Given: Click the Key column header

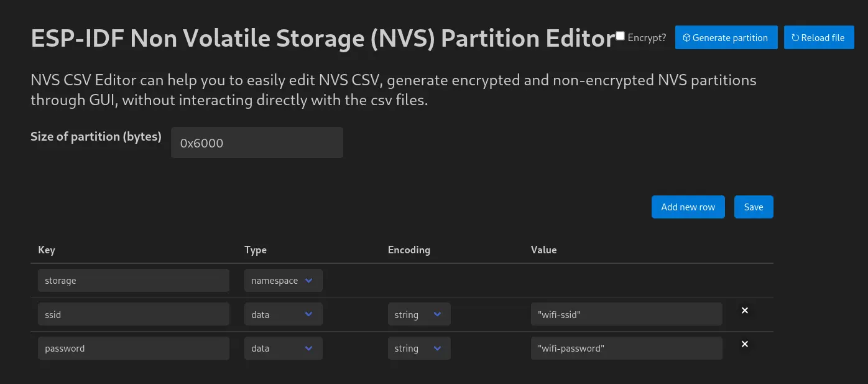Looking at the screenshot, I should (47, 250).
